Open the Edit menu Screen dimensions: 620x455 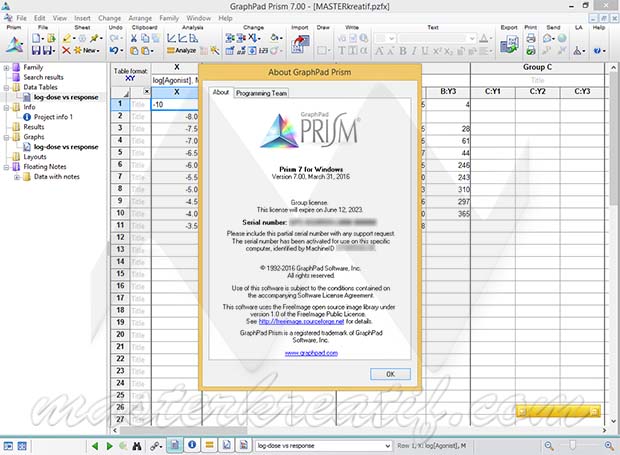point(39,18)
